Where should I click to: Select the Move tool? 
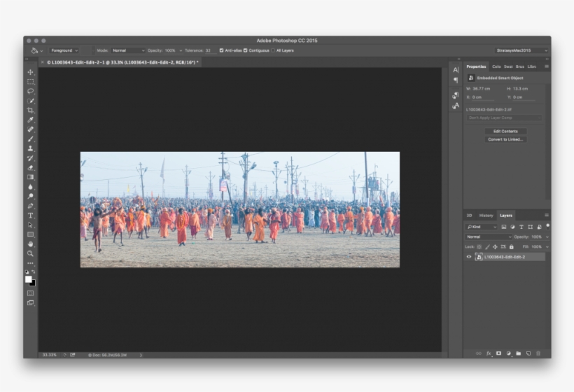coord(31,72)
